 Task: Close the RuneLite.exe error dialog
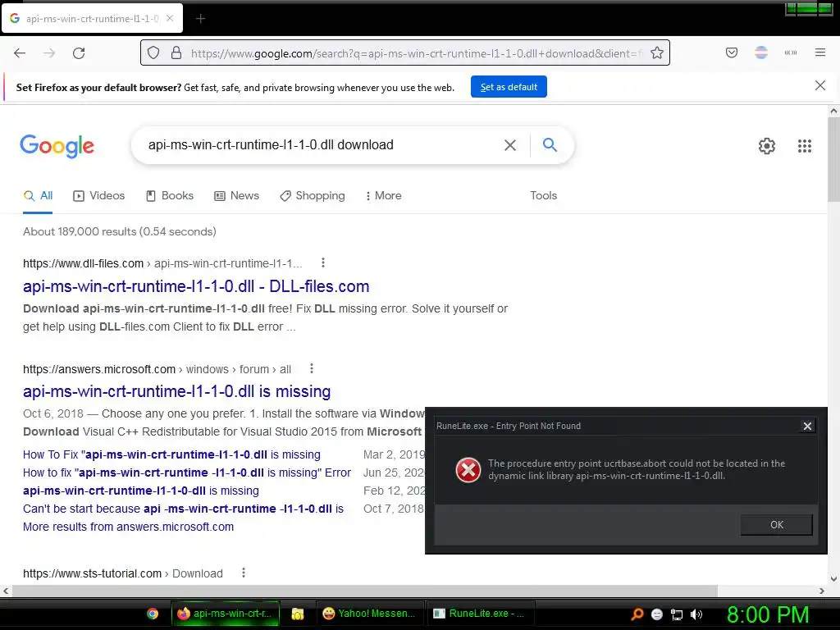coord(807,427)
